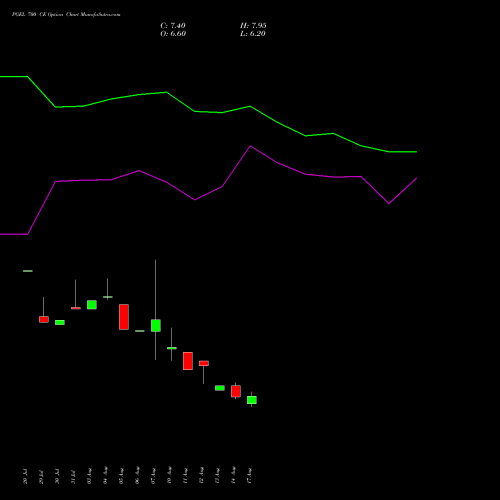
Task: Click the last green candle for 17 Aug
Action: pos(252,400)
